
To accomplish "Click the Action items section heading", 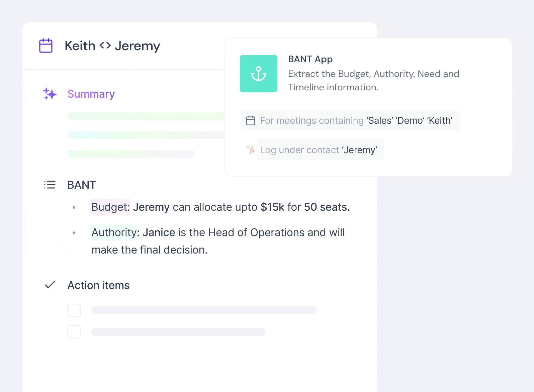I will (98, 285).
